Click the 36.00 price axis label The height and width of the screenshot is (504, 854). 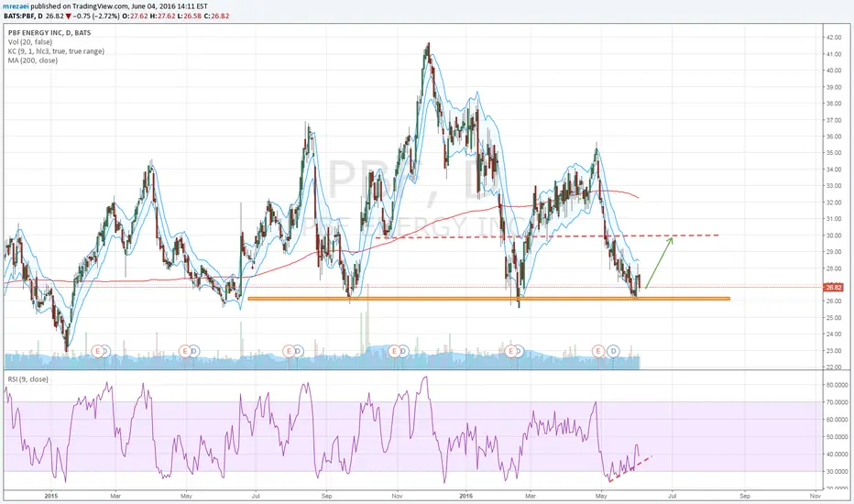834,137
